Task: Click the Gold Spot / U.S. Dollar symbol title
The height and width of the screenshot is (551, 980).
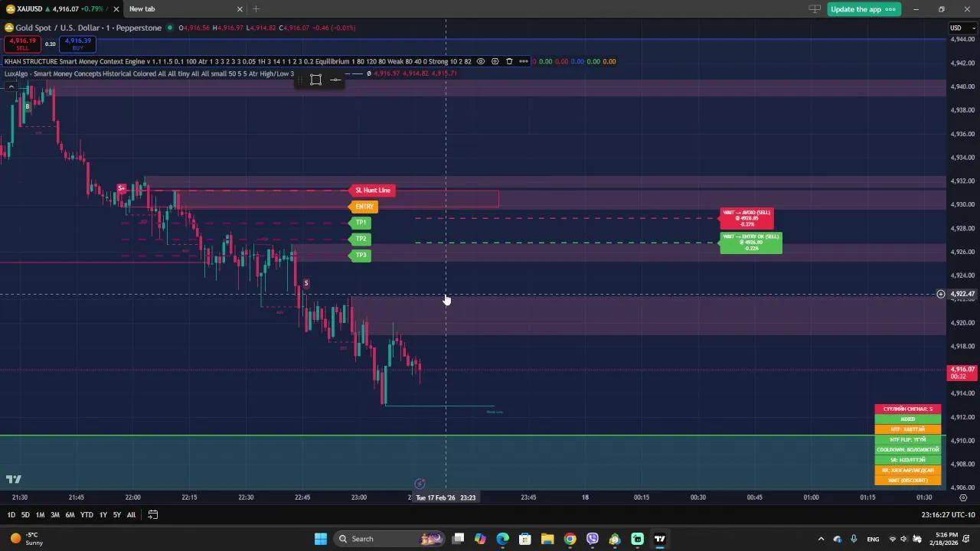Action: (x=89, y=28)
